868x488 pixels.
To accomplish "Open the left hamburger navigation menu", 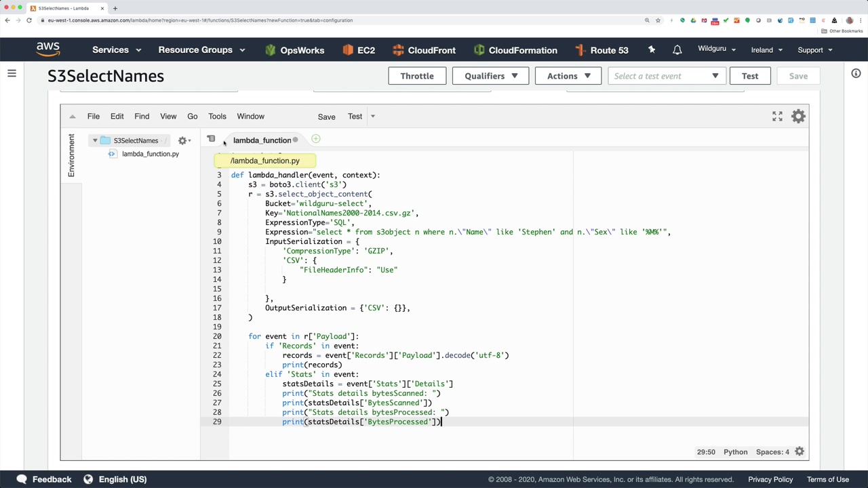I will 12,73.
